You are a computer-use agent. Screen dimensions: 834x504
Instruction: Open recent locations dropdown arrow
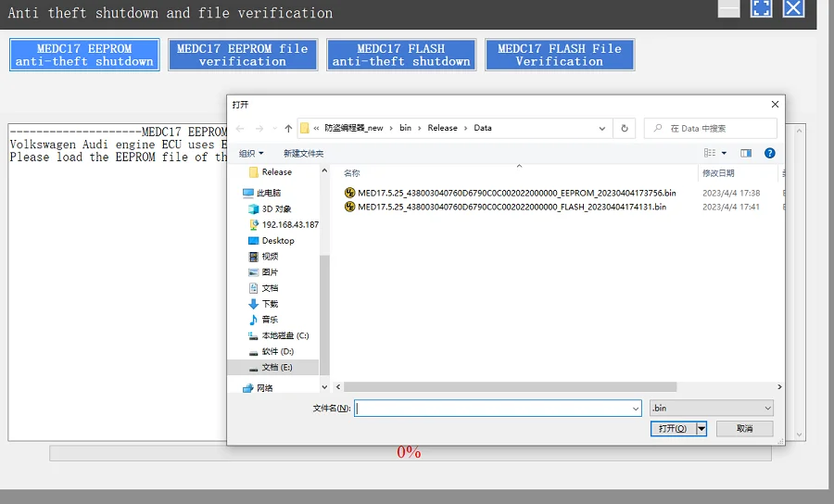point(275,128)
